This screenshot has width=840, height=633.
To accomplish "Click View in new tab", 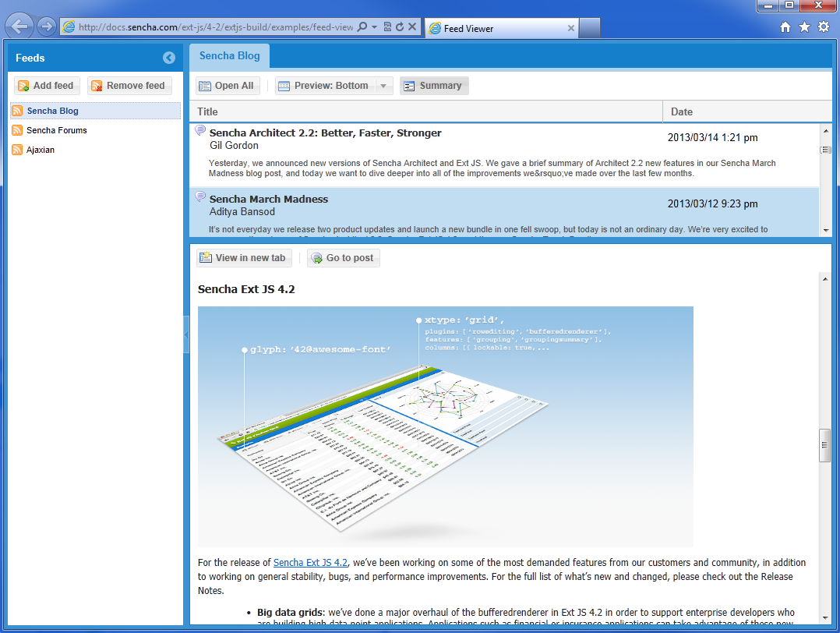I will pyautogui.click(x=245, y=258).
